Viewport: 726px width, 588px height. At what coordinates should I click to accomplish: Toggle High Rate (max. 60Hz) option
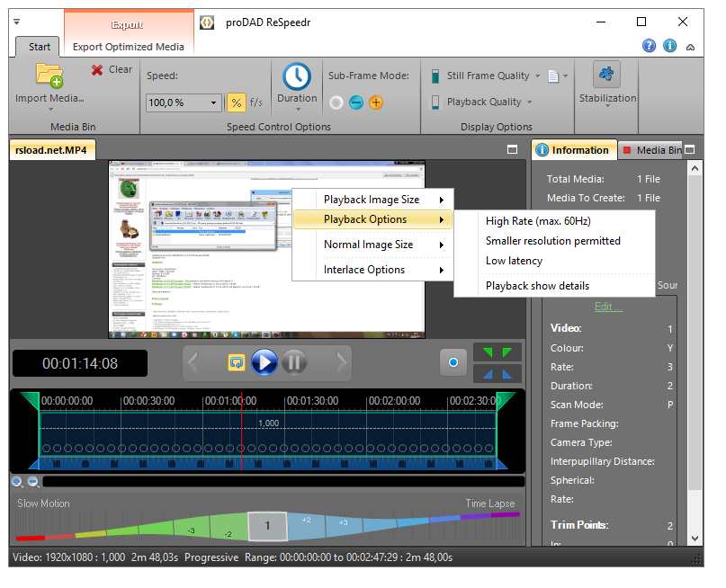pyautogui.click(x=555, y=221)
